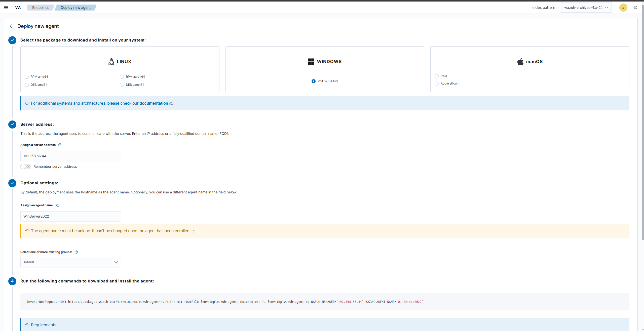The height and width of the screenshot is (331, 644).
Task: Click the 'Index pattern' label
Action: (x=544, y=8)
